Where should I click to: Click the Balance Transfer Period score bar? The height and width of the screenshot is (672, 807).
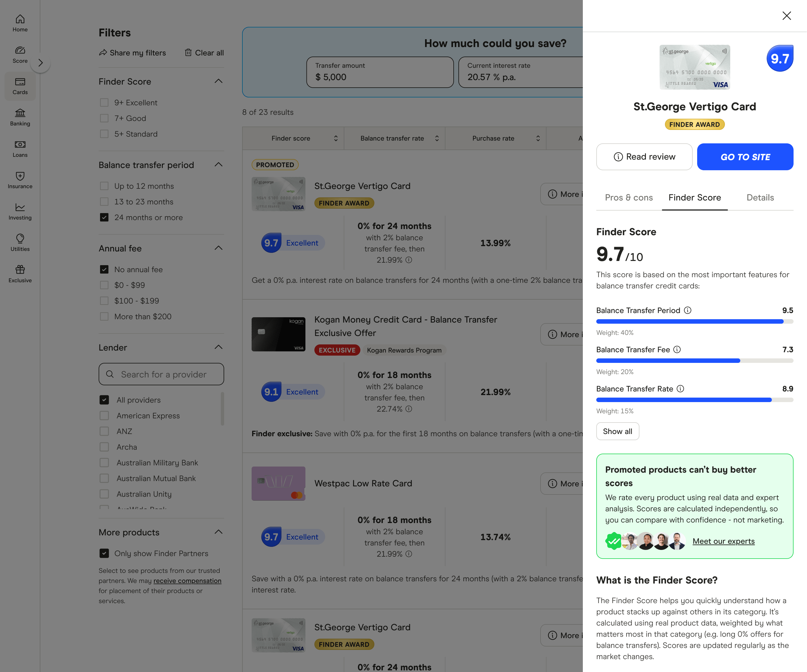tap(695, 321)
